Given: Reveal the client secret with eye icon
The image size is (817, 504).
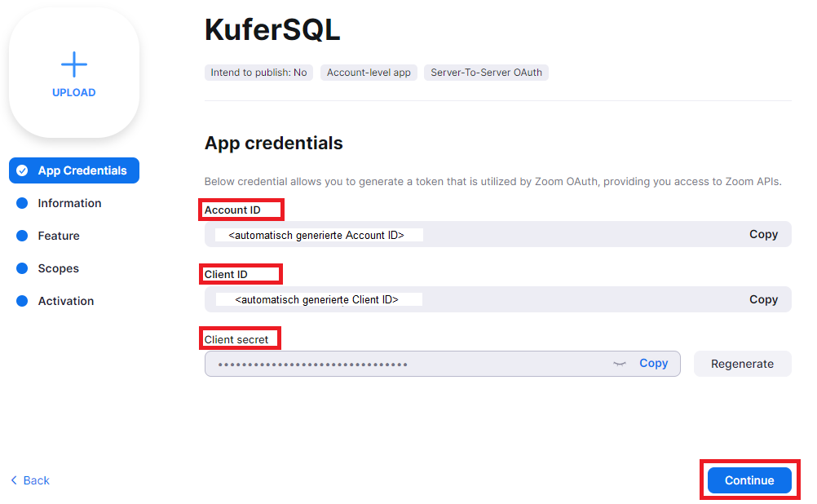Looking at the screenshot, I should [620, 364].
